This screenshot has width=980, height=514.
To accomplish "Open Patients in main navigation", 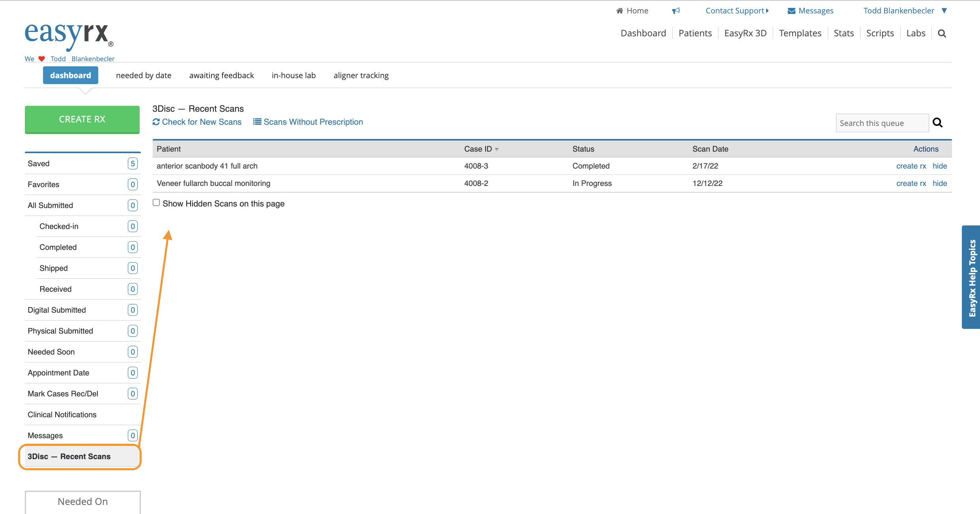I will click(x=695, y=33).
